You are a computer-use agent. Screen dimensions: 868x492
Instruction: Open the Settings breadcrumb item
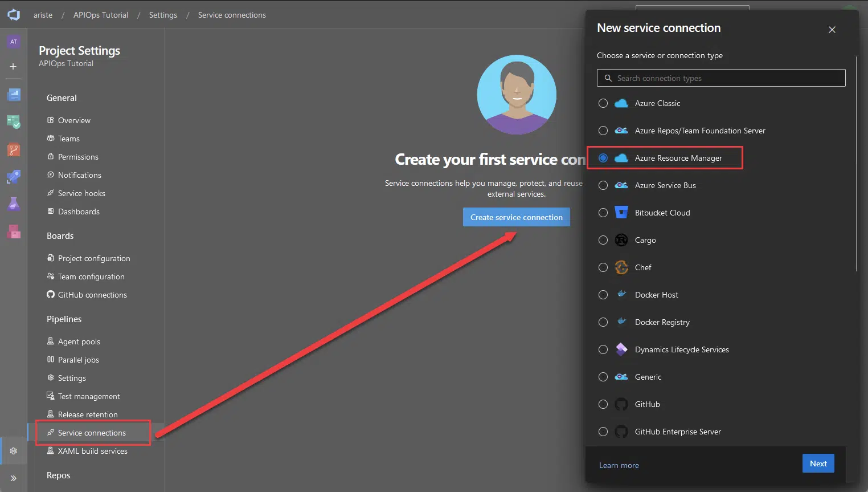162,15
